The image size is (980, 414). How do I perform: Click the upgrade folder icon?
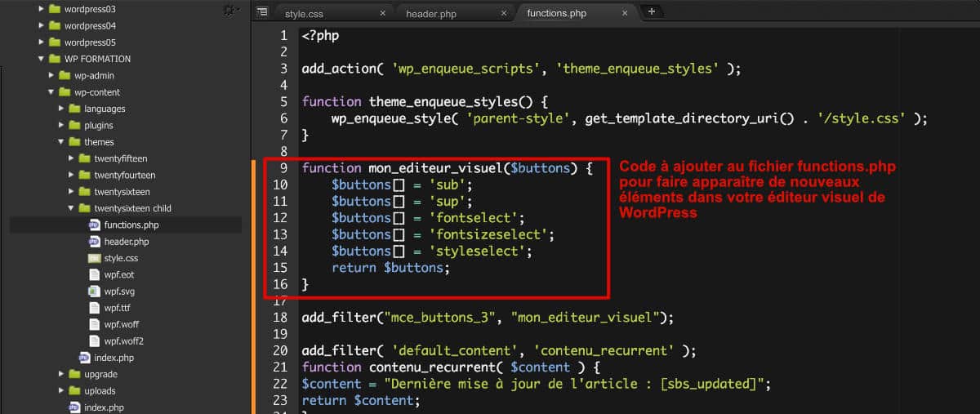click(74, 374)
